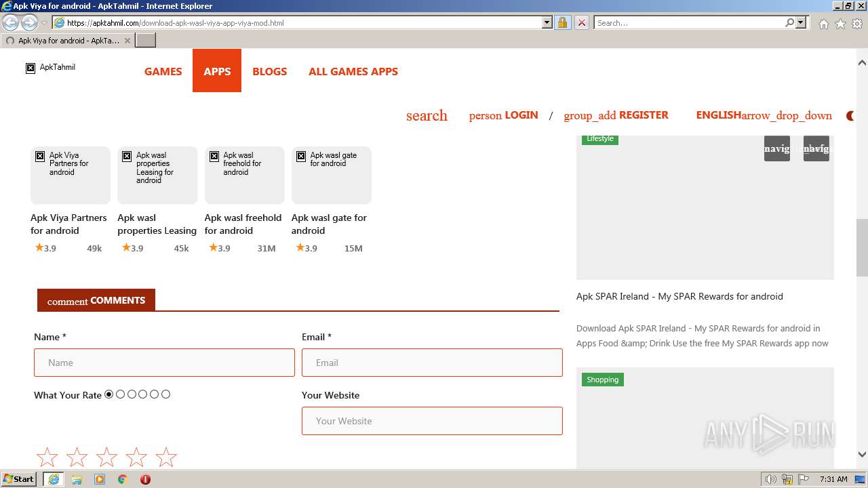Select the fifth rate radio button
The image size is (868, 488).
click(x=155, y=394)
